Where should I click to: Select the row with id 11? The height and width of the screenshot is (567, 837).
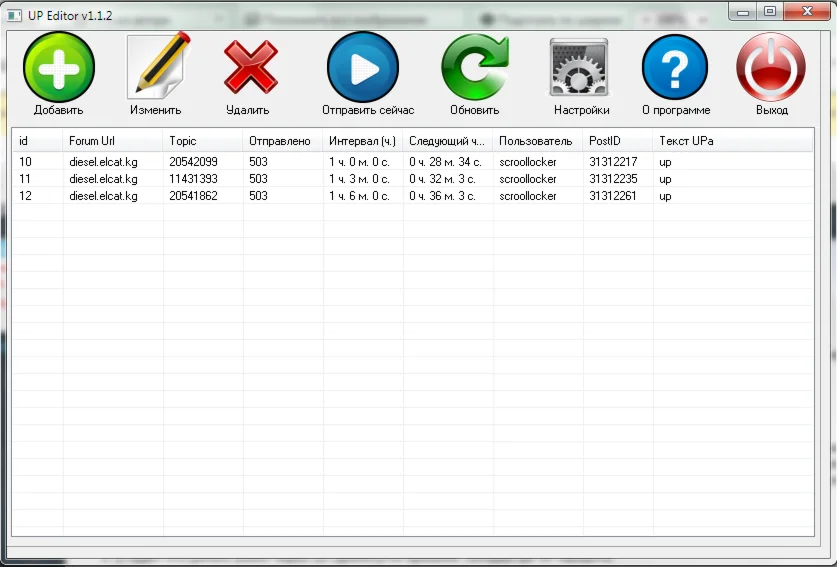point(413,179)
